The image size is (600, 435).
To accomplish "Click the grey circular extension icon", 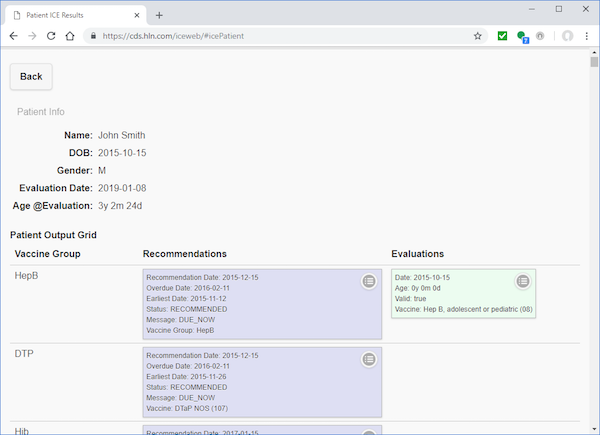I will click(540, 36).
